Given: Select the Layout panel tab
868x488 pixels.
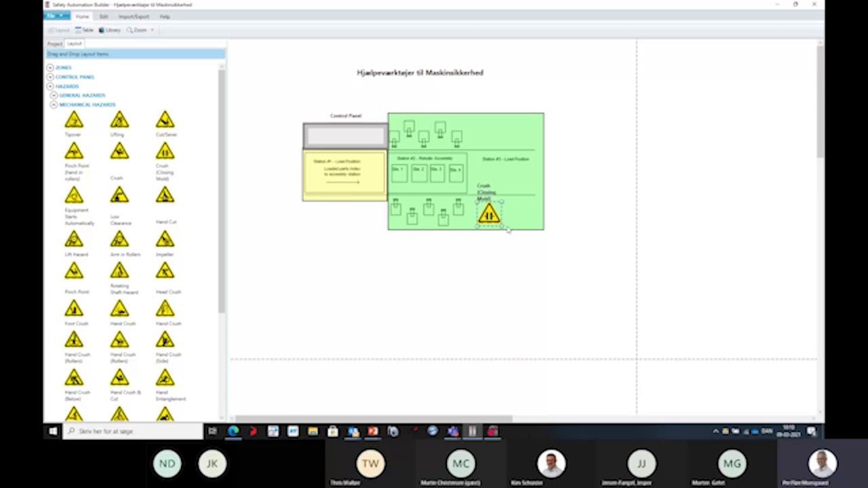Looking at the screenshot, I should tap(75, 44).
